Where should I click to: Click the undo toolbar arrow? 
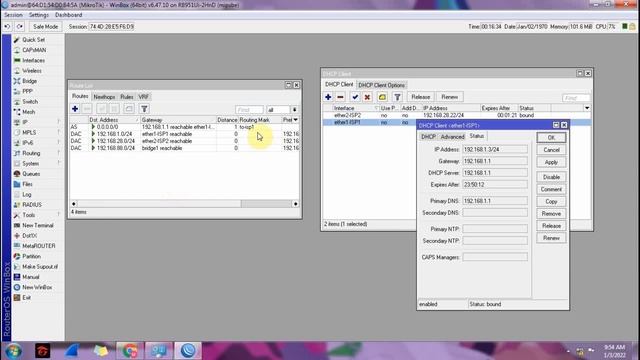(x=7, y=27)
